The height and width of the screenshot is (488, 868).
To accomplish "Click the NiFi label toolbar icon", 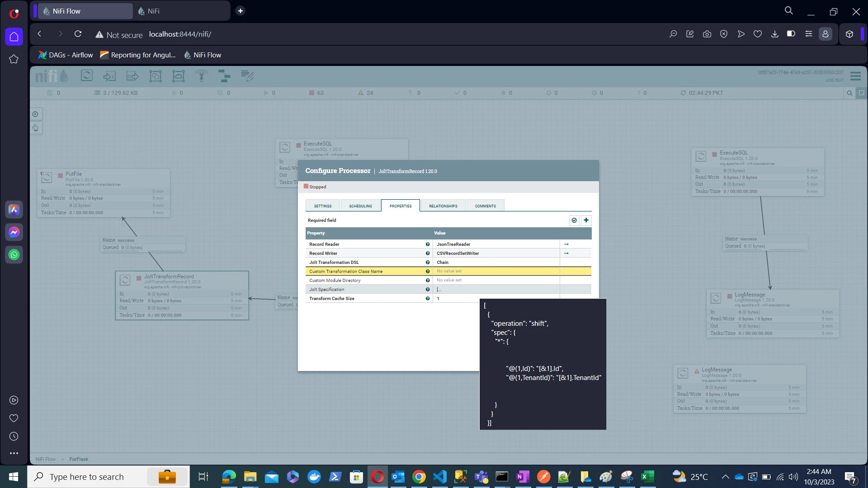I will 247,75.
